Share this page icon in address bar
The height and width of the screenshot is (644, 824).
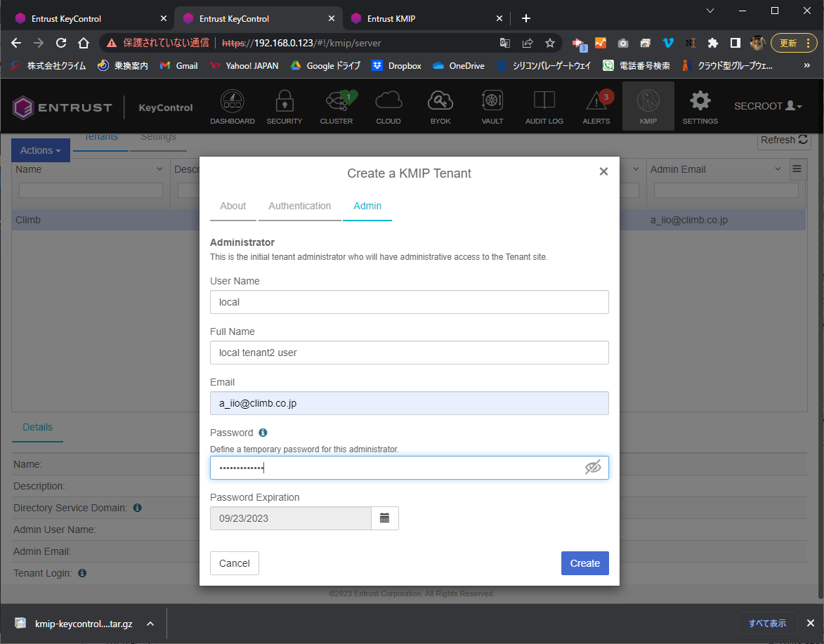click(527, 43)
